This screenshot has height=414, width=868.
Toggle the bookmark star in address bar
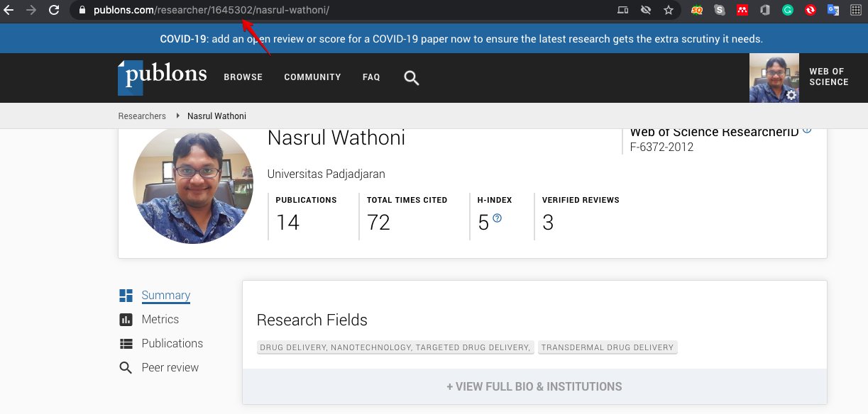pyautogui.click(x=668, y=11)
